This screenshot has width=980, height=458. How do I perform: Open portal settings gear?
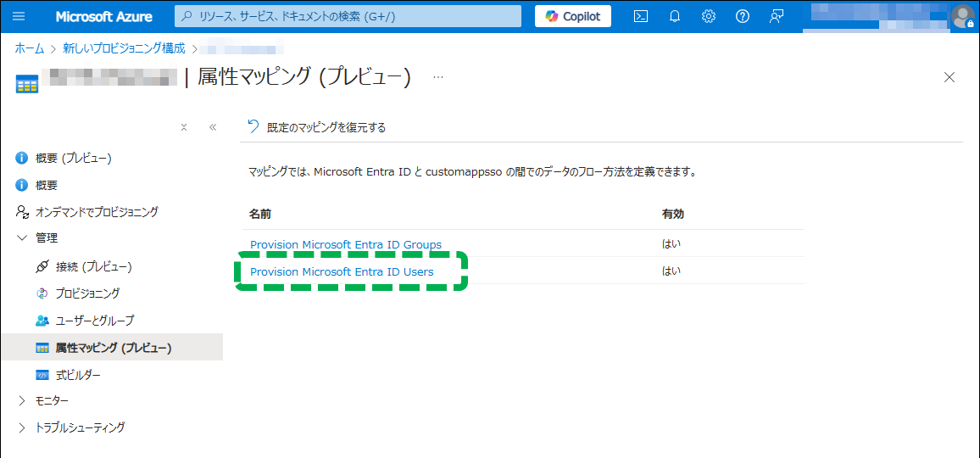tap(708, 17)
